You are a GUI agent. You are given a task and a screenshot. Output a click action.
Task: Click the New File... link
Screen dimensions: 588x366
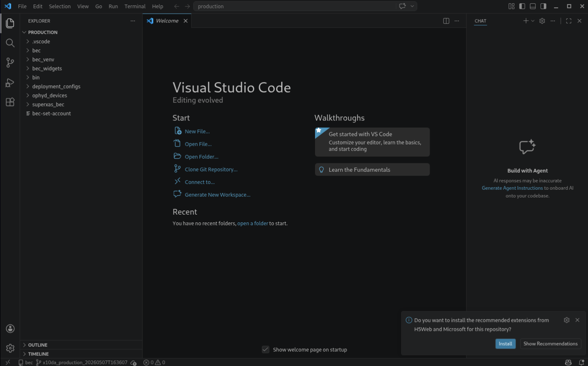click(x=197, y=131)
